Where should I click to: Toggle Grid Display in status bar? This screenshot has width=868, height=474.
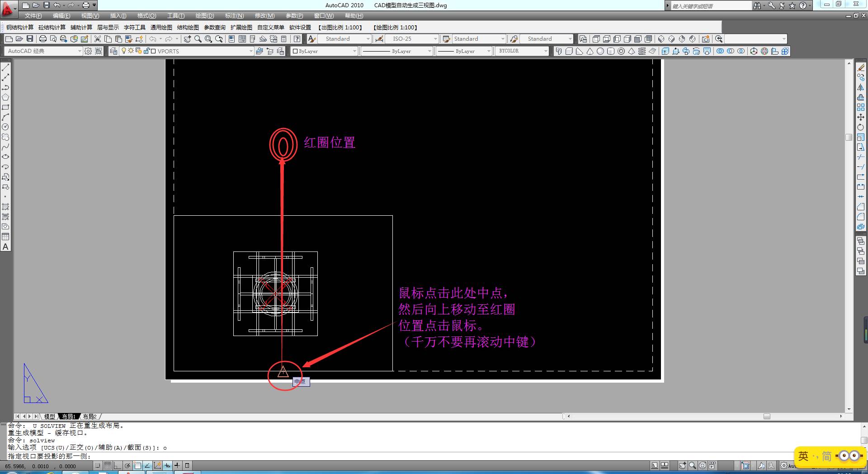point(108,465)
